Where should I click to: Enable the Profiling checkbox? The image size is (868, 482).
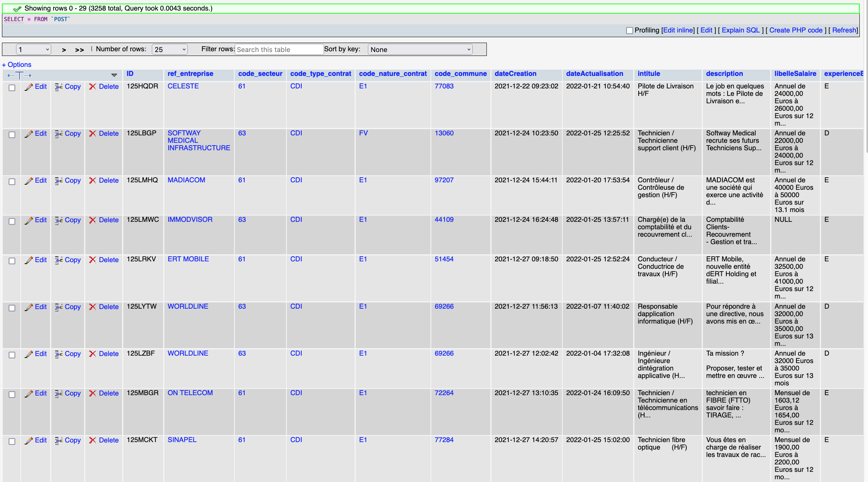[629, 30]
